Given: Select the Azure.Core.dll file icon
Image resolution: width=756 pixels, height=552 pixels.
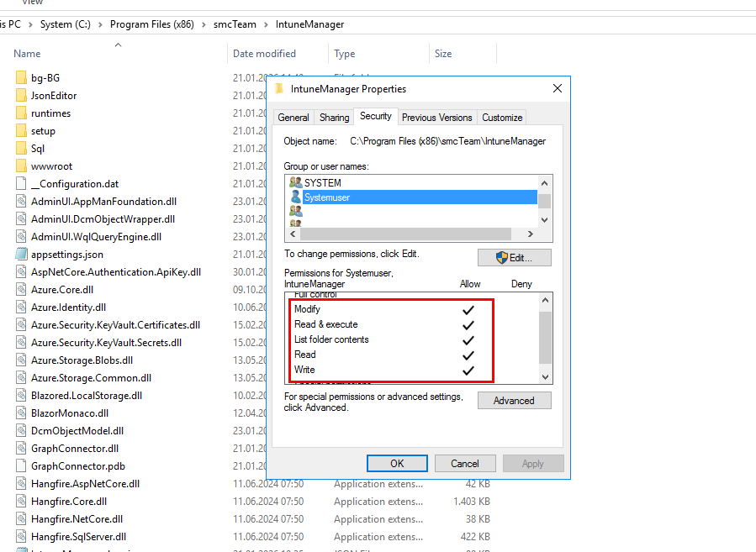Looking at the screenshot, I should (22, 289).
